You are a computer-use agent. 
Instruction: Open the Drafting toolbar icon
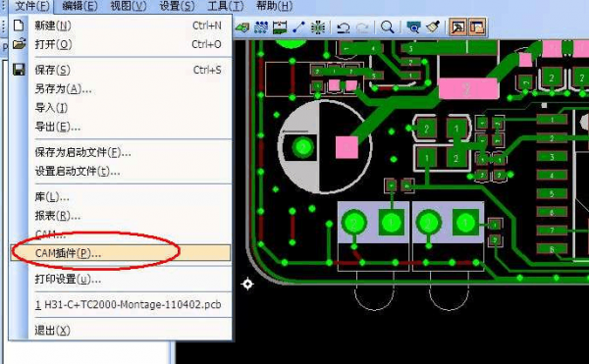tap(241, 27)
